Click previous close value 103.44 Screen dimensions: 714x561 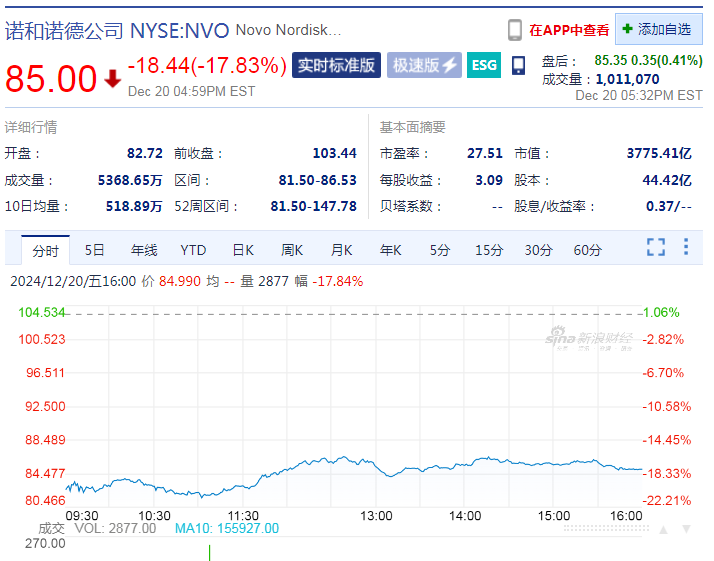(335, 153)
